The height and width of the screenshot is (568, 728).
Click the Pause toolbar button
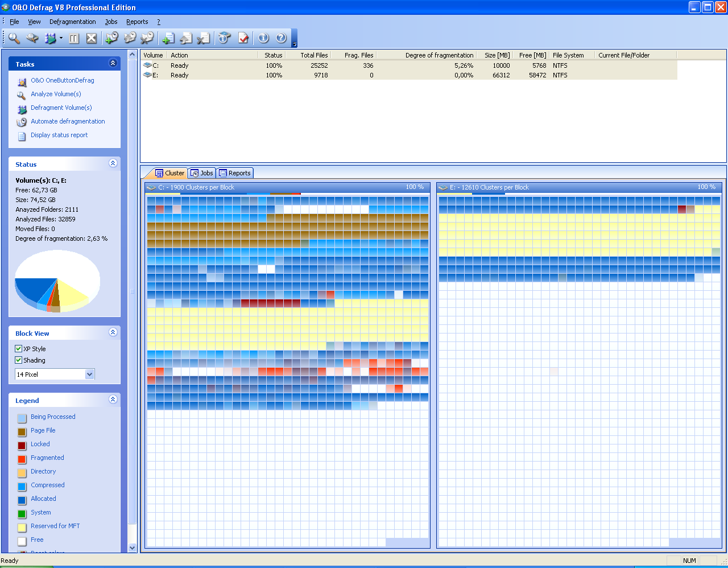tap(74, 38)
